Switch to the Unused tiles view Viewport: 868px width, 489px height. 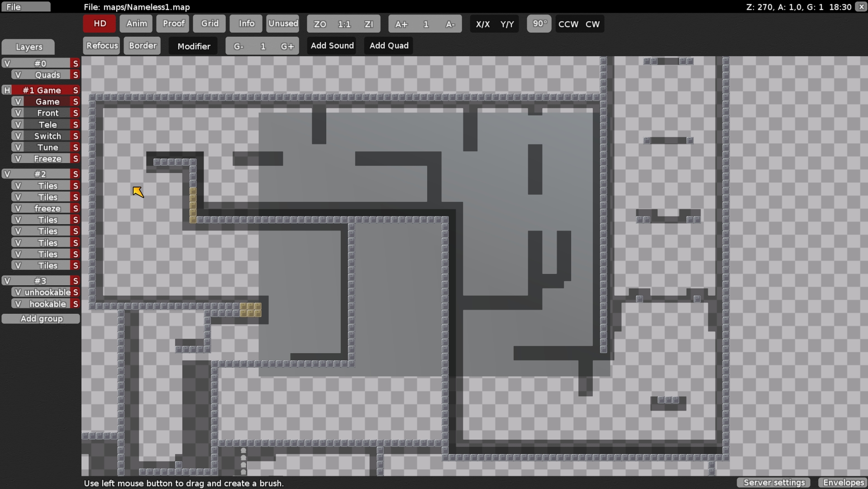(x=282, y=24)
